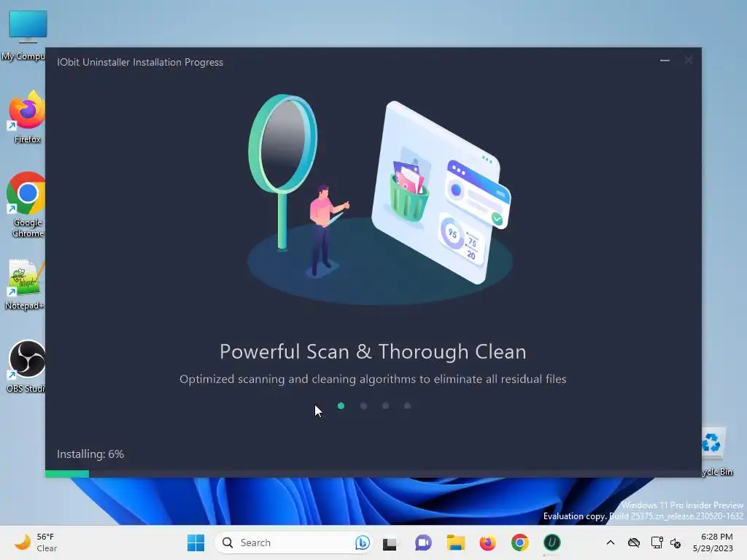Click the taskbar Search box

[293, 542]
